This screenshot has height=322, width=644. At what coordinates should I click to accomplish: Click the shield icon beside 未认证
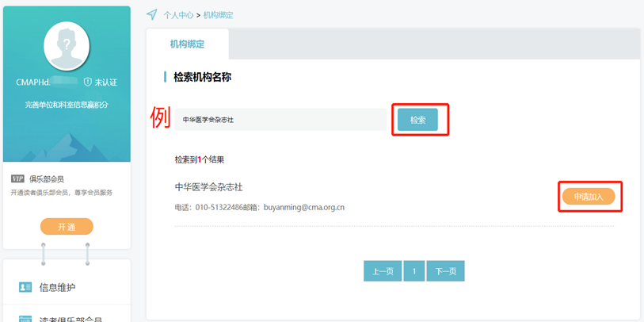click(87, 82)
